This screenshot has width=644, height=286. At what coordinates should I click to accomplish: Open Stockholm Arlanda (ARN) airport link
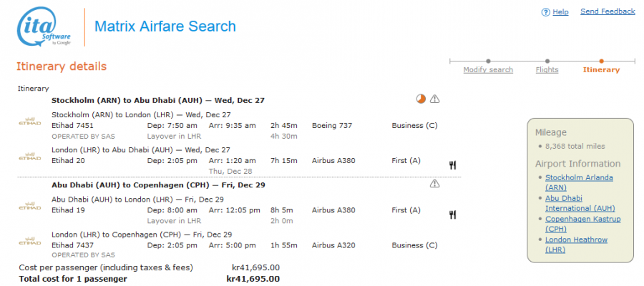coord(580,182)
